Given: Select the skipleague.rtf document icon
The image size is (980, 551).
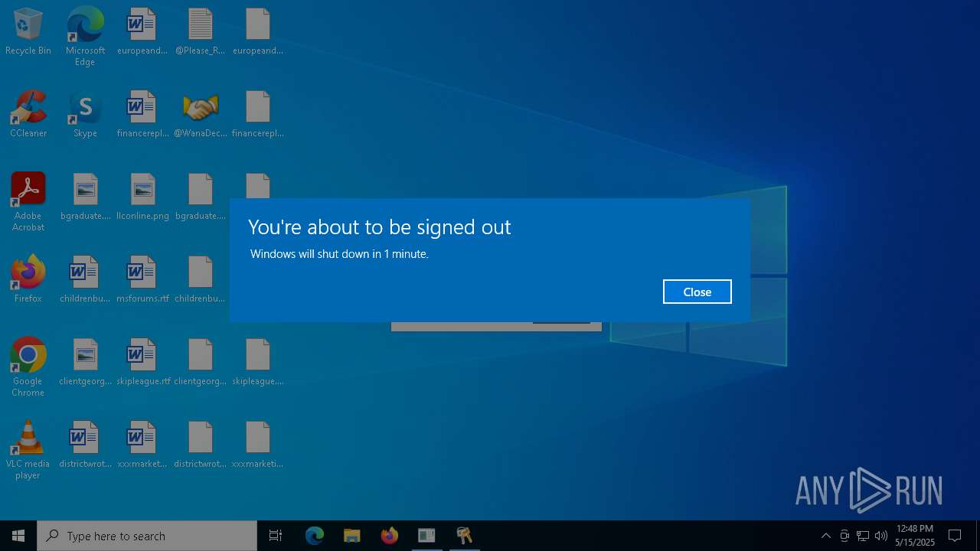Looking at the screenshot, I should pos(142,362).
